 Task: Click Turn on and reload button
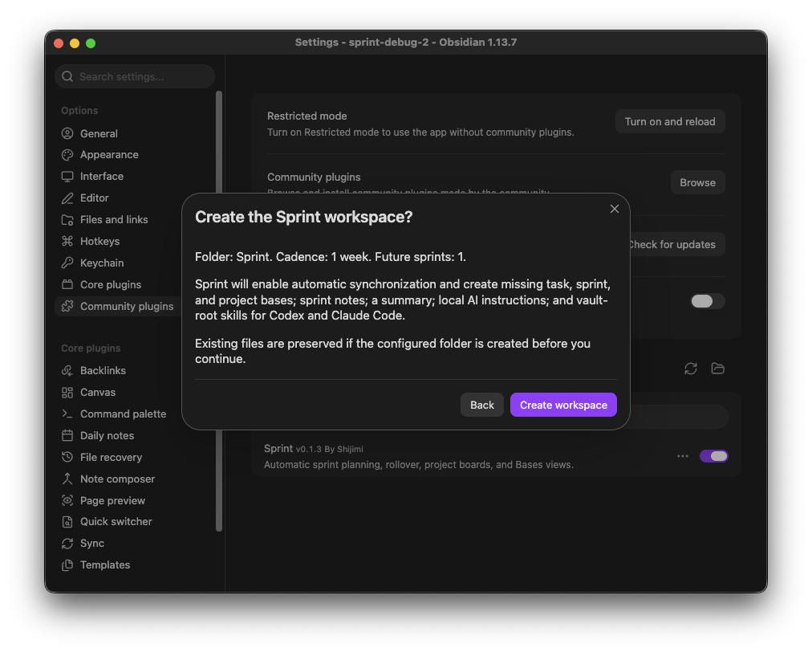670,122
